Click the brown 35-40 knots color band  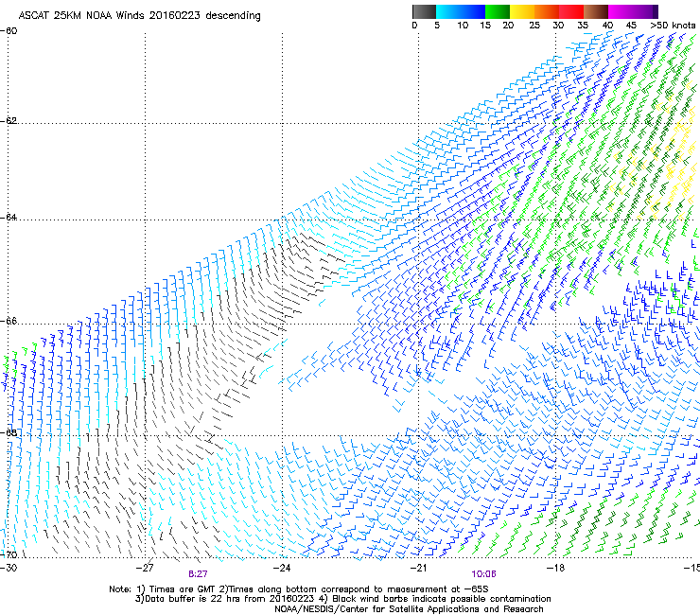coord(596,11)
